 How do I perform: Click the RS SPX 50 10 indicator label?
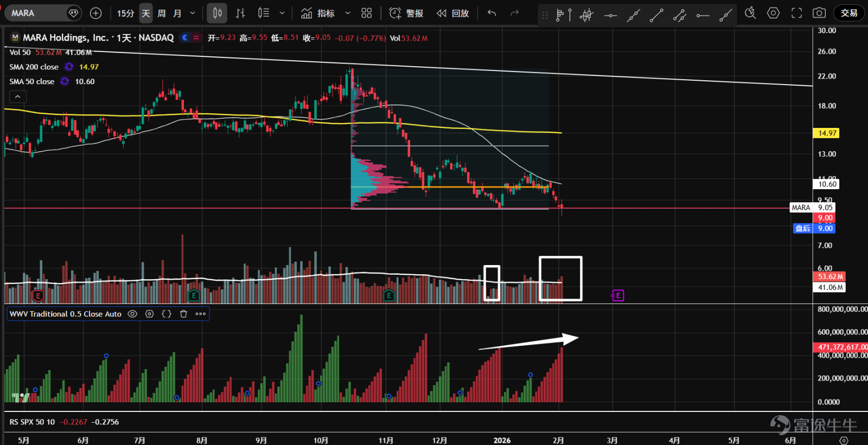click(32, 422)
